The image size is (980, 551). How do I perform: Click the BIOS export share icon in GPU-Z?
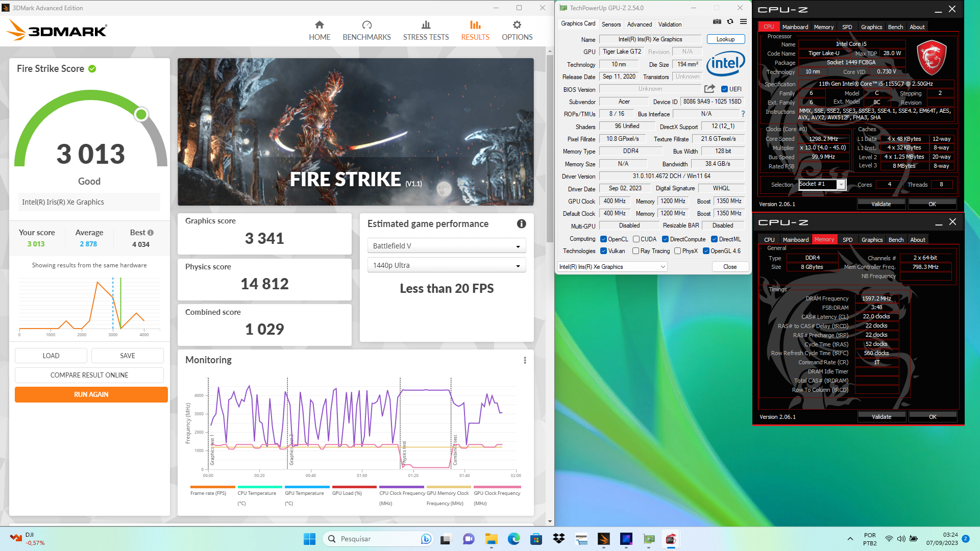[709, 89]
